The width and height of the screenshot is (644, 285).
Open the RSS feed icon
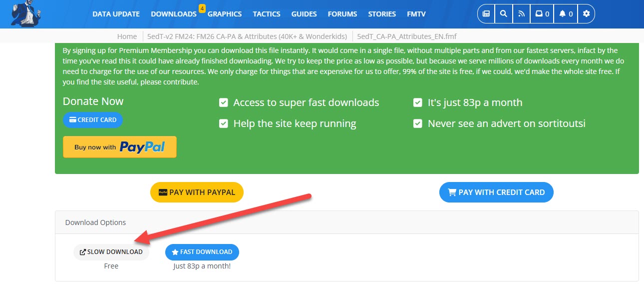(522, 14)
